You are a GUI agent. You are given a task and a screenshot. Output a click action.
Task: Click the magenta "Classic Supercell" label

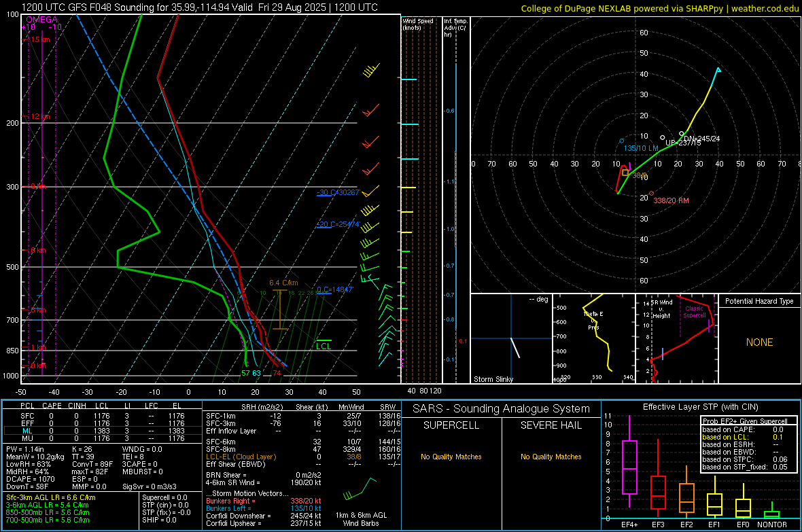tap(694, 312)
